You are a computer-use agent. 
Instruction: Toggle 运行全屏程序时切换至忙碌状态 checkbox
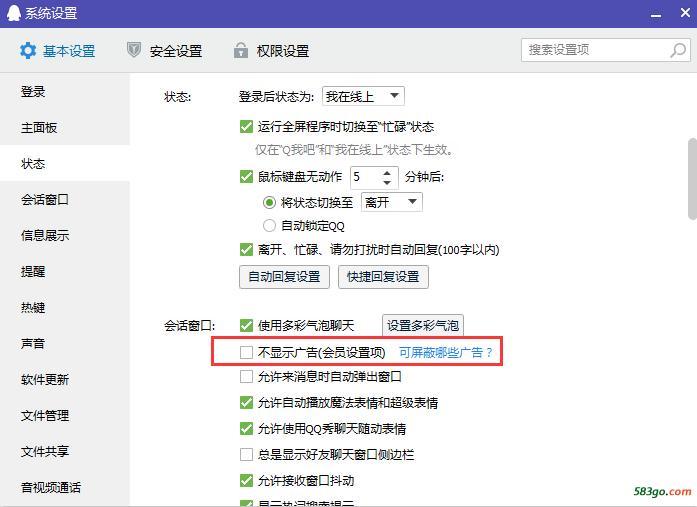point(246,127)
